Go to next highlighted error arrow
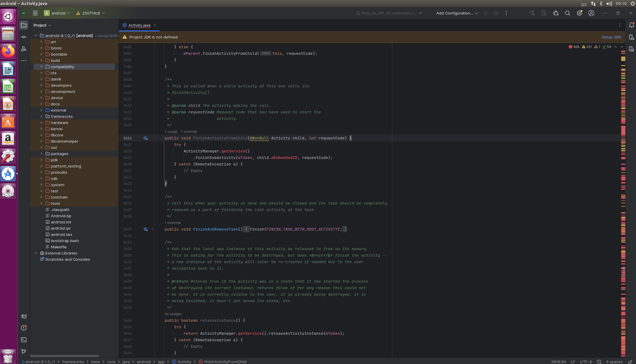 622,47
